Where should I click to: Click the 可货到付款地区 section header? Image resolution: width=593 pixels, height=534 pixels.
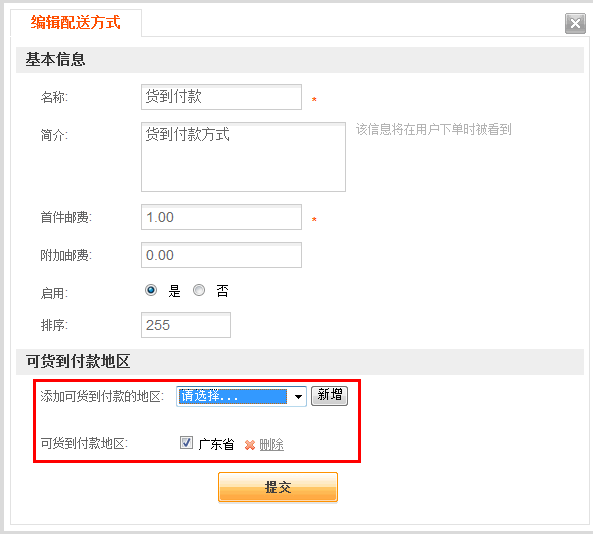(x=300, y=362)
